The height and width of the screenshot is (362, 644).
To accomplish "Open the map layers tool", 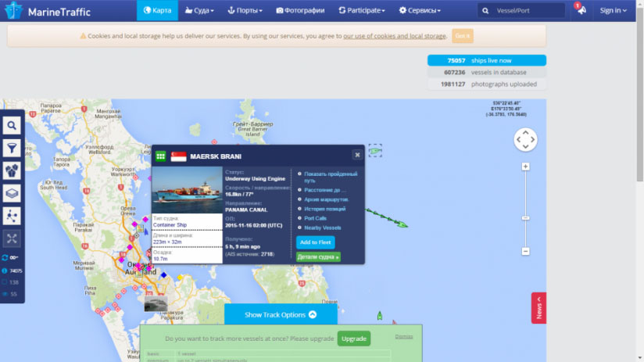I will click(x=12, y=193).
